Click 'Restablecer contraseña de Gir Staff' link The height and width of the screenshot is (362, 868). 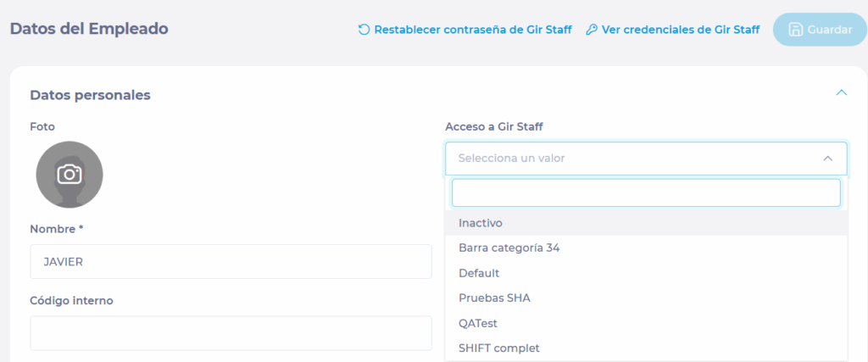point(473,30)
